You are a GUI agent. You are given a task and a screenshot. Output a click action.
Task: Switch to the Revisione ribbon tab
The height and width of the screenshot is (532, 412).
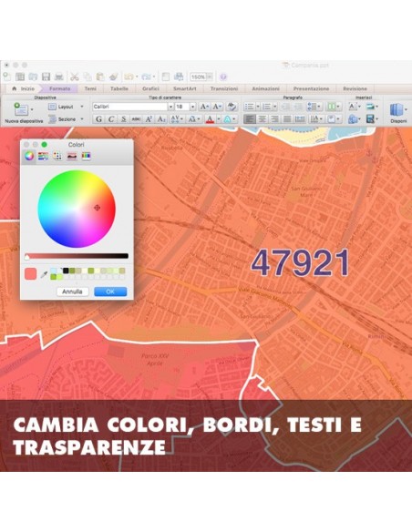click(355, 88)
